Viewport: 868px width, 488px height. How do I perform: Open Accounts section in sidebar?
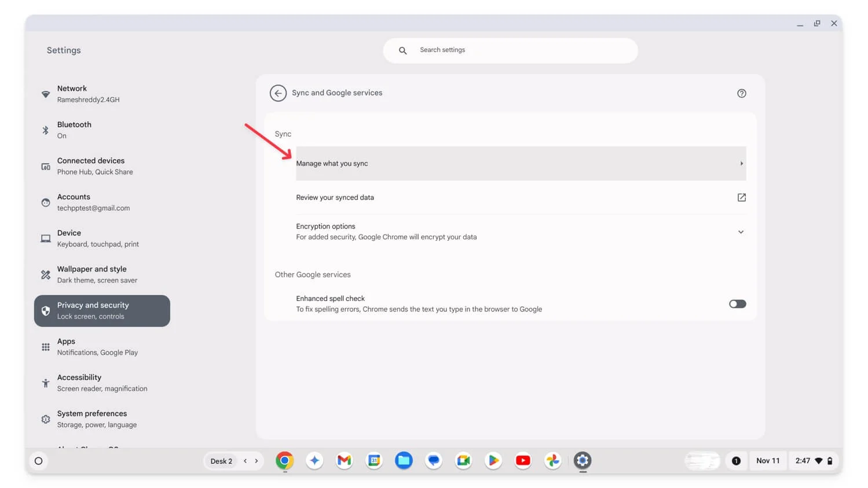pyautogui.click(x=102, y=203)
